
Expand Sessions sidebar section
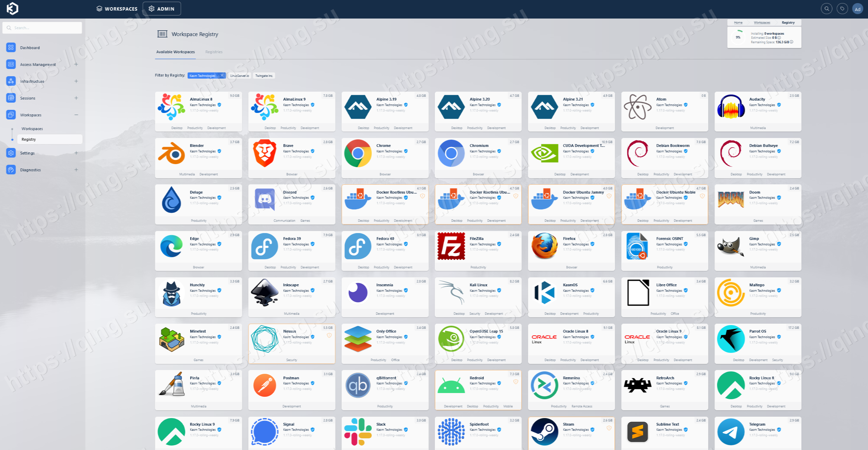[76, 98]
